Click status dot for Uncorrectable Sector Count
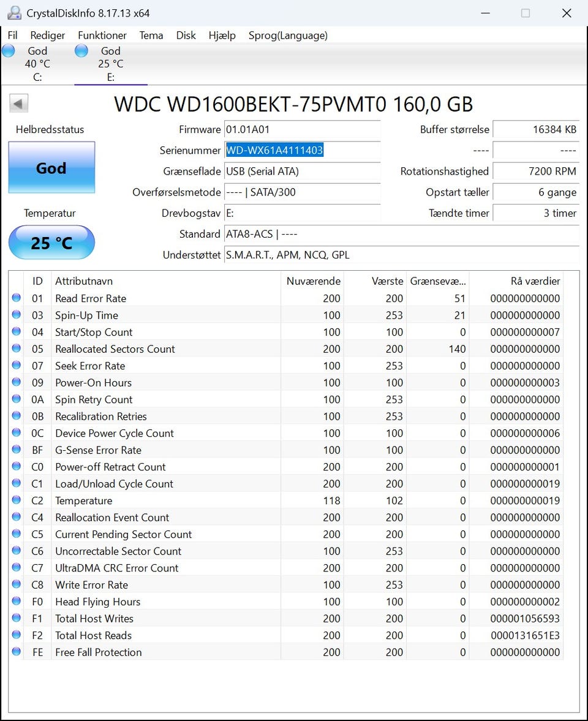 (x=17, y=551)
